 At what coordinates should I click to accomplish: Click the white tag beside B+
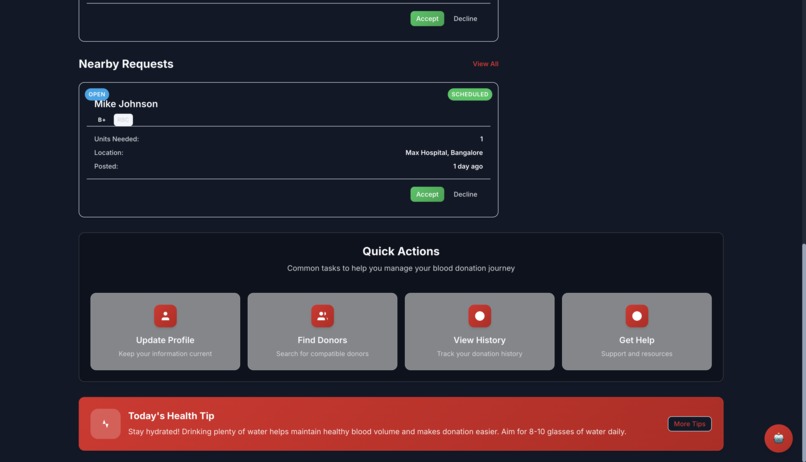(123, 120)
